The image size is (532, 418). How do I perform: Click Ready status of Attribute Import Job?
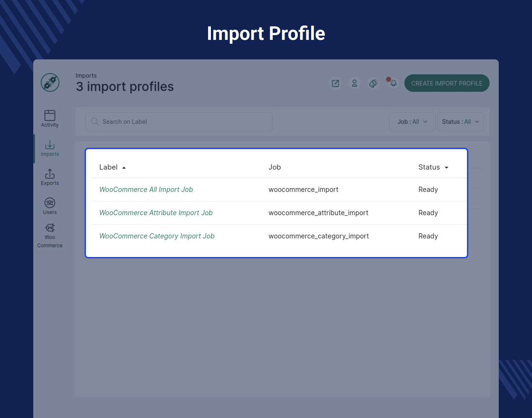(428, 213)
